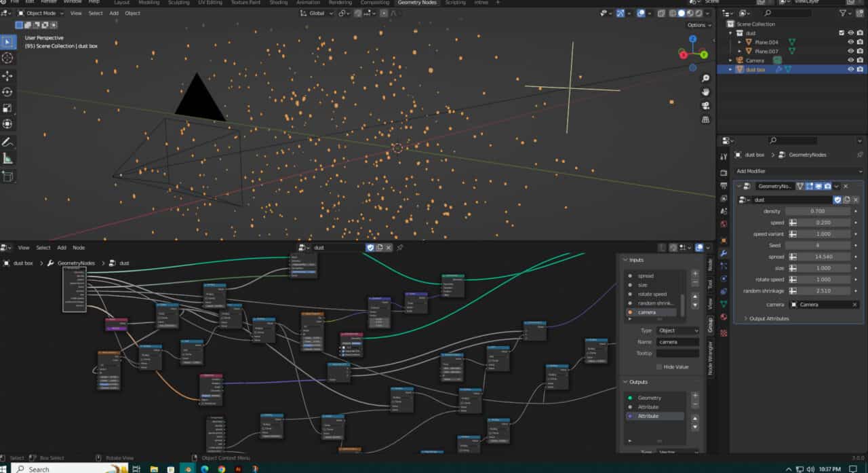Open the Material properties tab
This screenshot has height=473, width=868.
[724, 317]
